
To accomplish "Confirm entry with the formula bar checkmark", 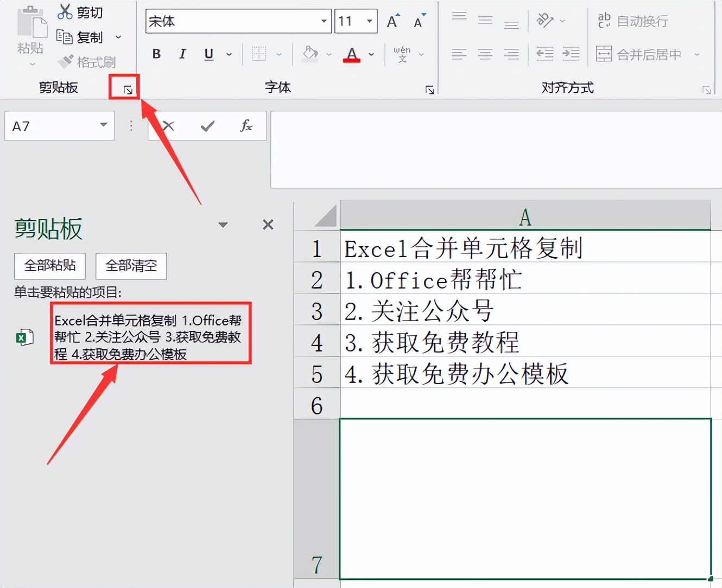I will 207,126.
